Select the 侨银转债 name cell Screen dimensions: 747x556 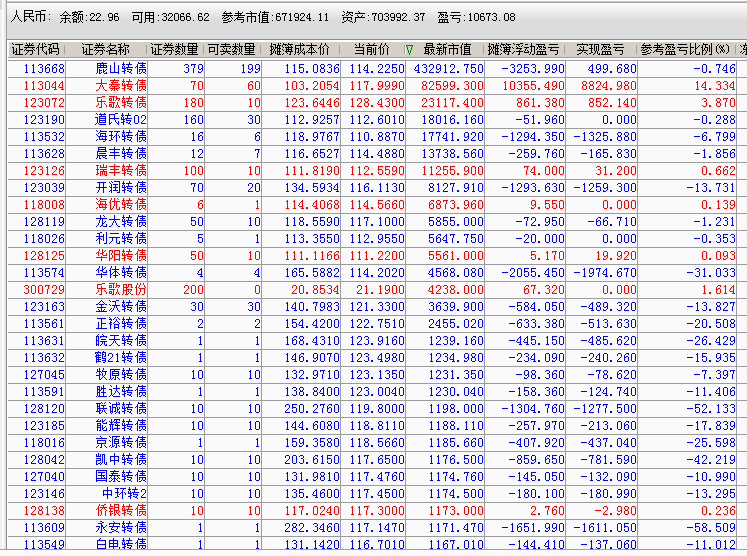pyautogui.click(x=121, y=511)
